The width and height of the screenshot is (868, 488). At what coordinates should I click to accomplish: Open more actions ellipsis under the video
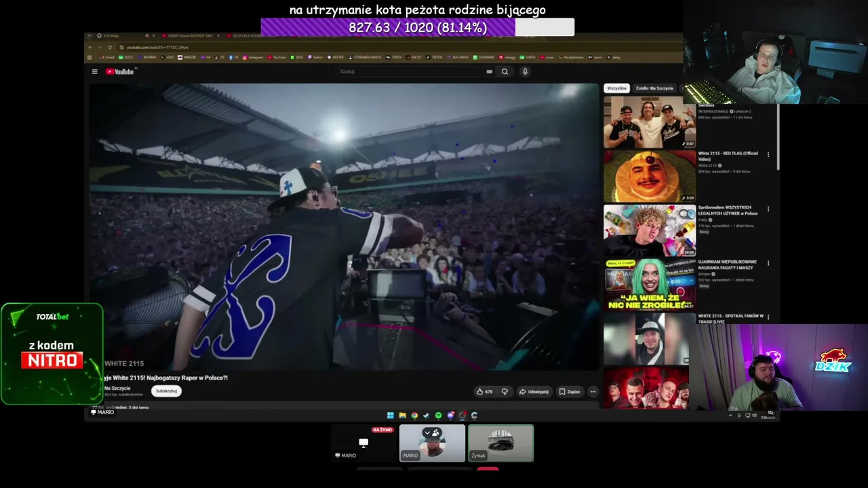tap(593, 391)
